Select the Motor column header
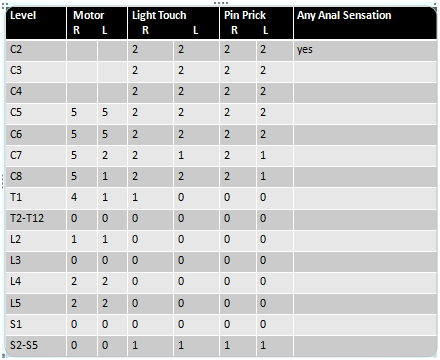 pyautogui.click(x=97, y=23)
